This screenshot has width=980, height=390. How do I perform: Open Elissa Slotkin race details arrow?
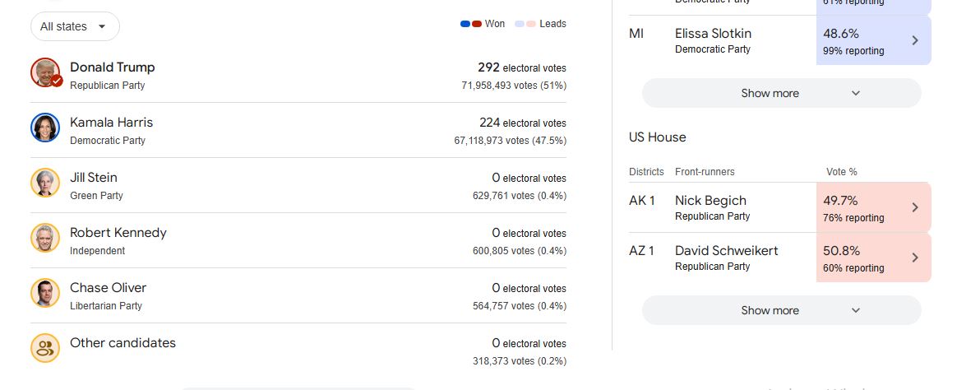pyautogui.click(x=915, y=40)
